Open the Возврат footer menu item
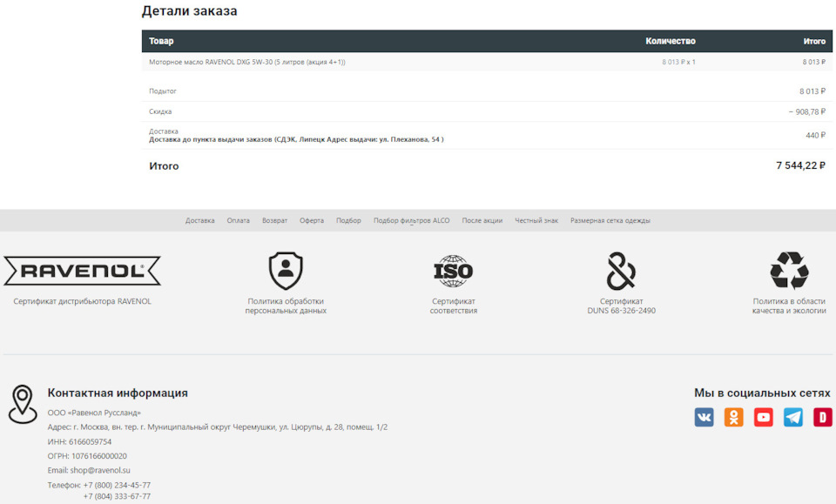This screenshot has height=504, width=836. point(274,220)
